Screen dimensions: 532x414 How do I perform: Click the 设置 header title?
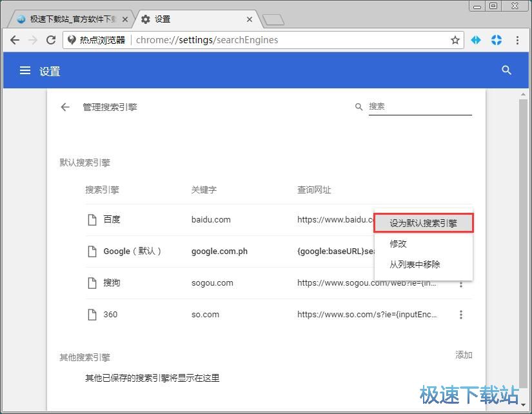(x=50, y=72)
